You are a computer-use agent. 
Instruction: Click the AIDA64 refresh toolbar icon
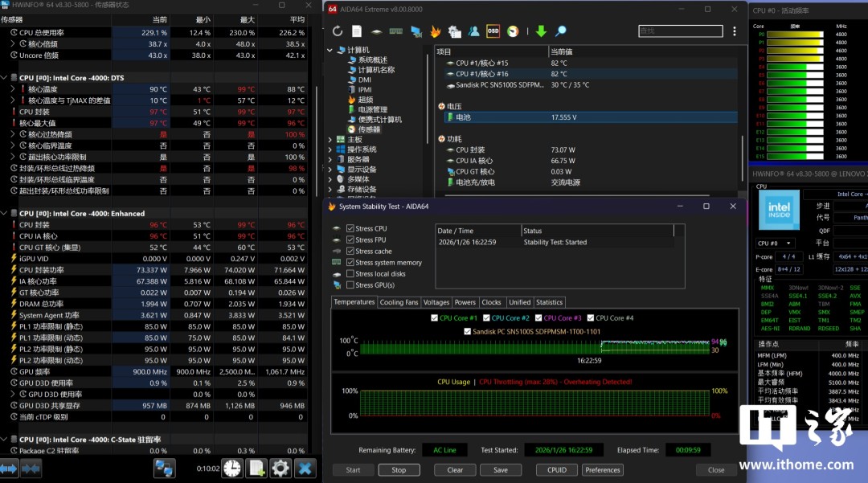coord(337,31)
